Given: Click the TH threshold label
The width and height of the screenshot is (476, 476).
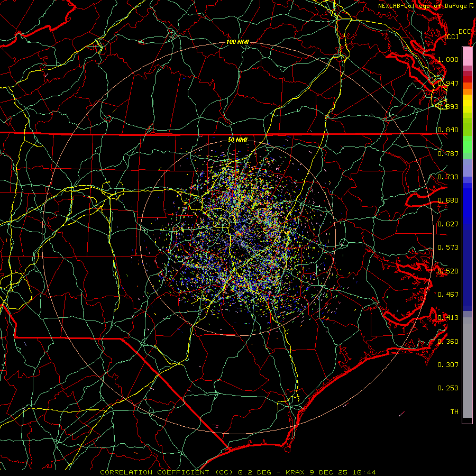Looking at the screenshot, I should (454, 412).
